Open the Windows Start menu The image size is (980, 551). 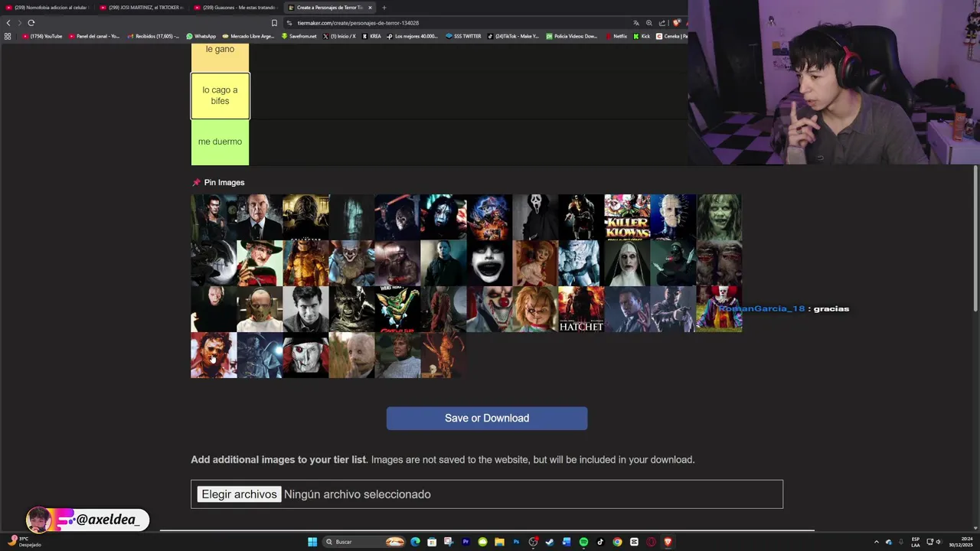(x=312, y=542)
